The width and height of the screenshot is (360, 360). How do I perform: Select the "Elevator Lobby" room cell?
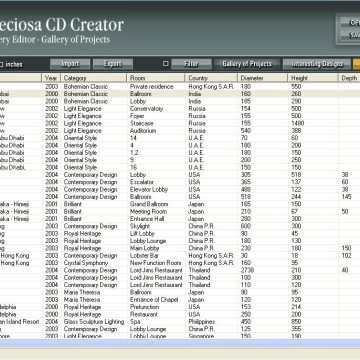(x=149, y=189)
